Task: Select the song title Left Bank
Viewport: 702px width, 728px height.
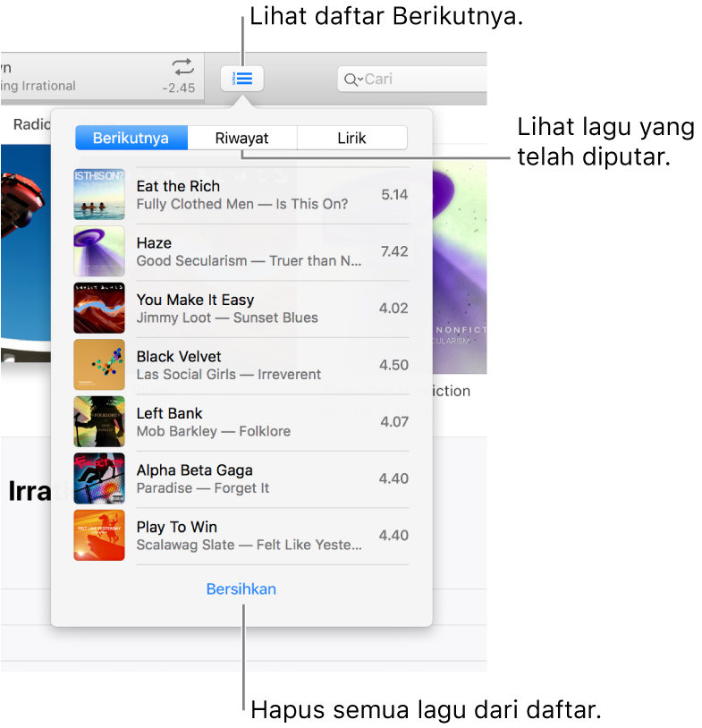Action: point(170,413)
